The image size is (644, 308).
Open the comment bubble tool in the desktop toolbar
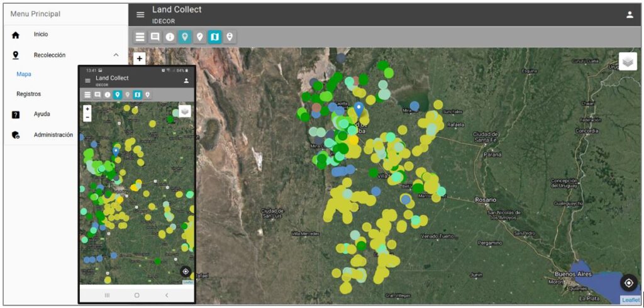pyautogui.click(x=155, y=37)
